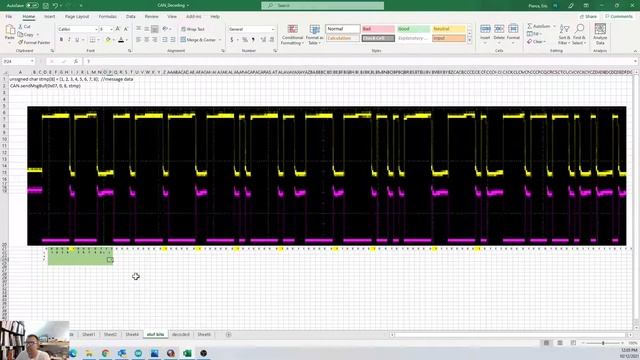Switch to the Page Layout tab
This screenshot has height=360, width=640.
77,17
